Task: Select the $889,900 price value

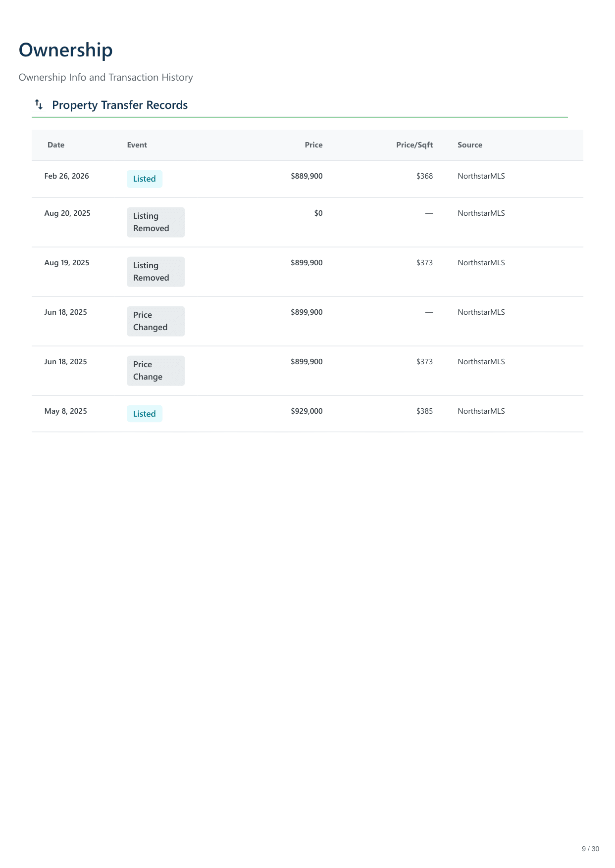Action: coord(307,176)
